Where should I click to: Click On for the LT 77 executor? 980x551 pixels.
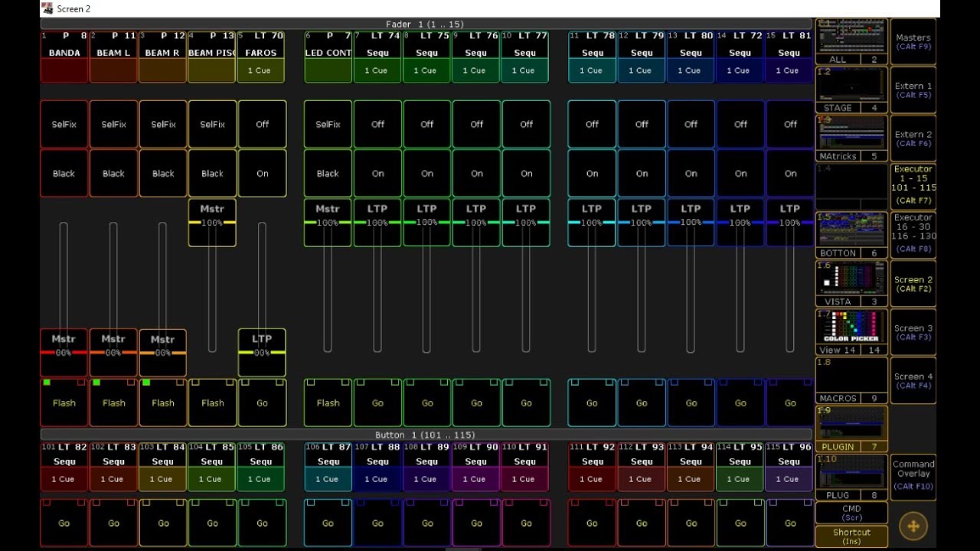click(x=526, y=174)
